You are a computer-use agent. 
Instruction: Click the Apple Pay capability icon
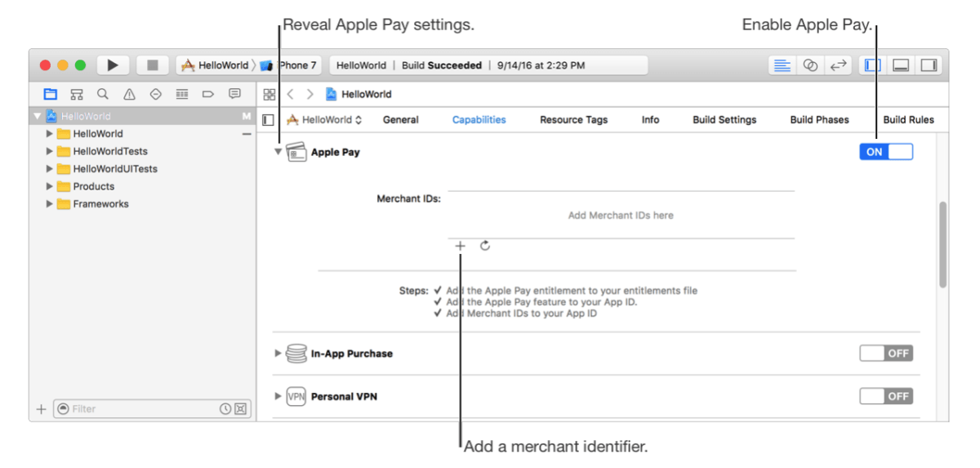pos(296,152)
